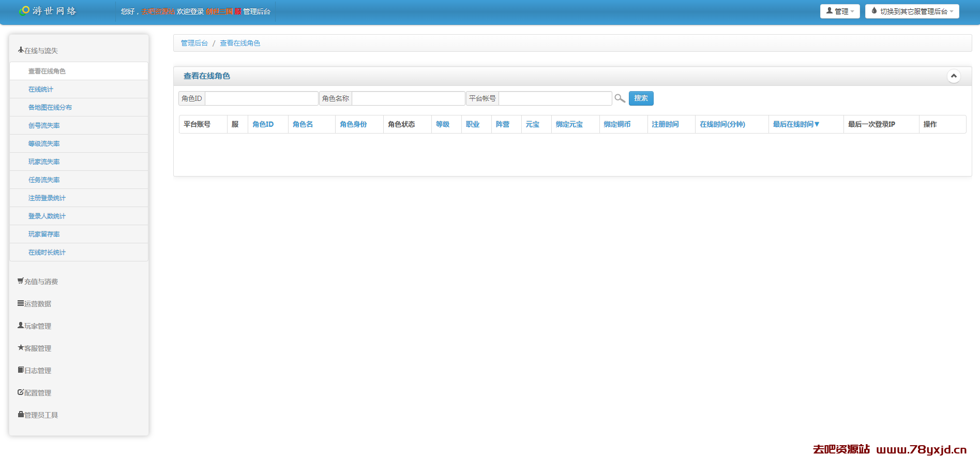Image resolution: width=980 pixels, height=469 pixels.
Task: Sort table by 绑定元宝 column
Action: point(569,124)
